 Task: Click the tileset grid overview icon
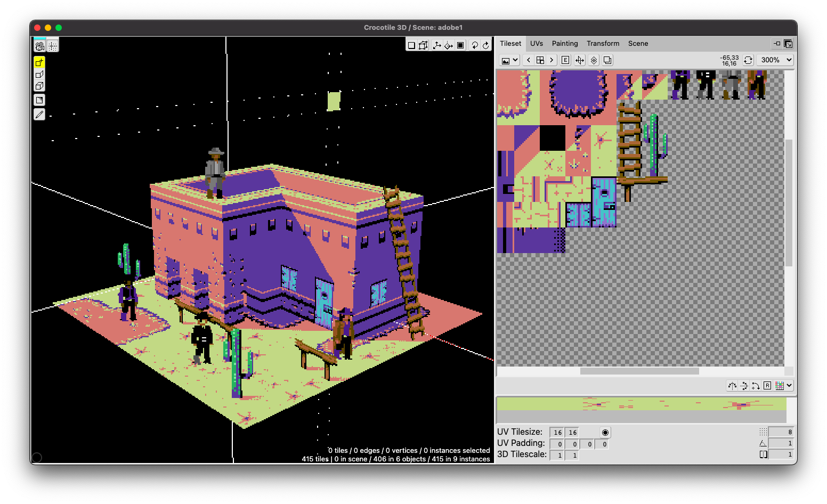[540, 60]
